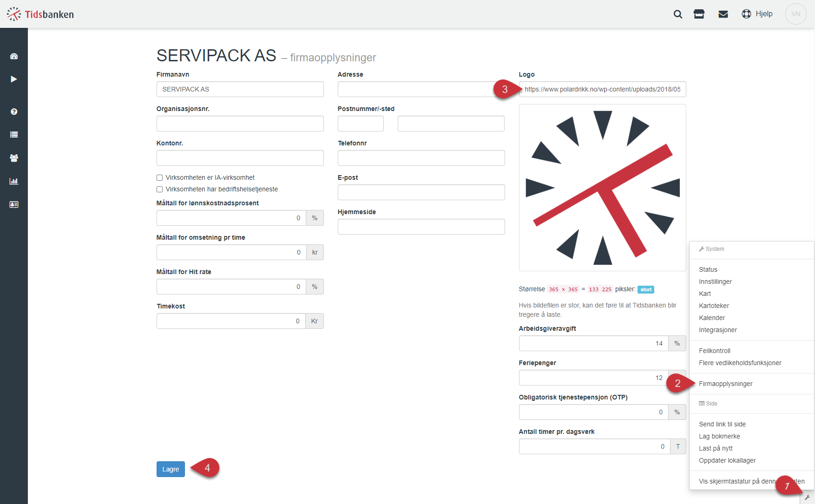
Task: Choose Lag bokmerke
Action: [719, 436]
